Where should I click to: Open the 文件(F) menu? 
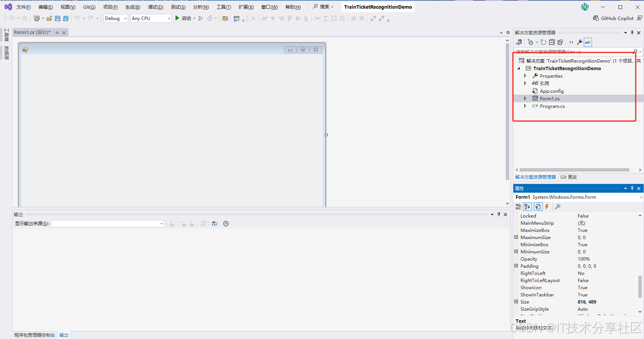23,7
